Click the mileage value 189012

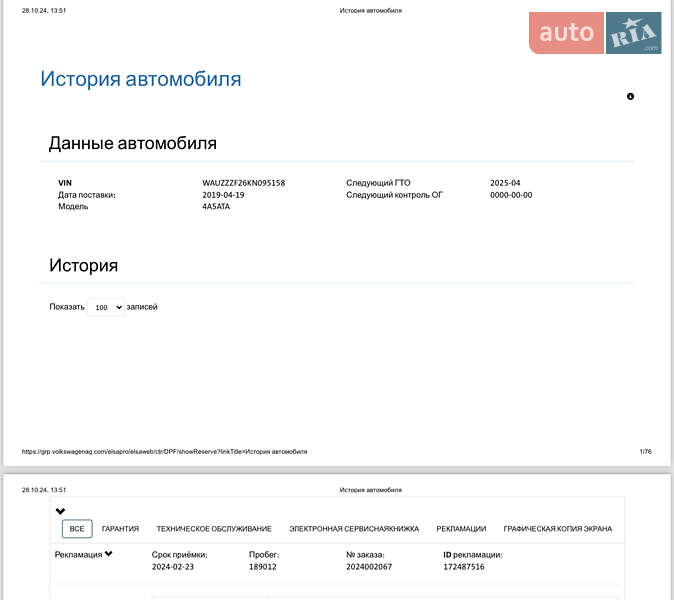coord(262,566)
